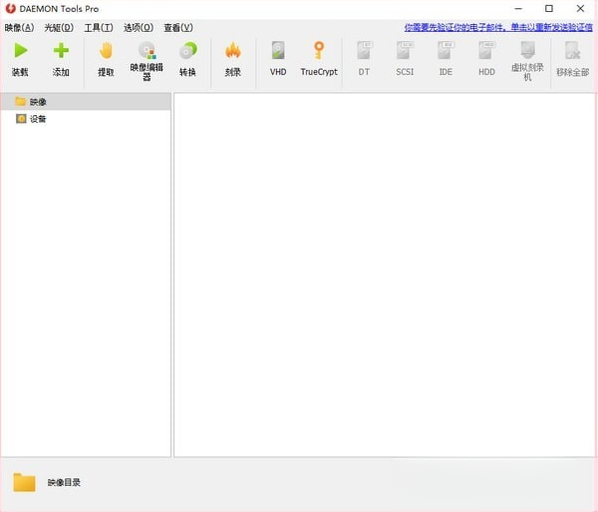
Task: Click the Virtual Burner (虚拟刻录机) icon
Action: 527,50
